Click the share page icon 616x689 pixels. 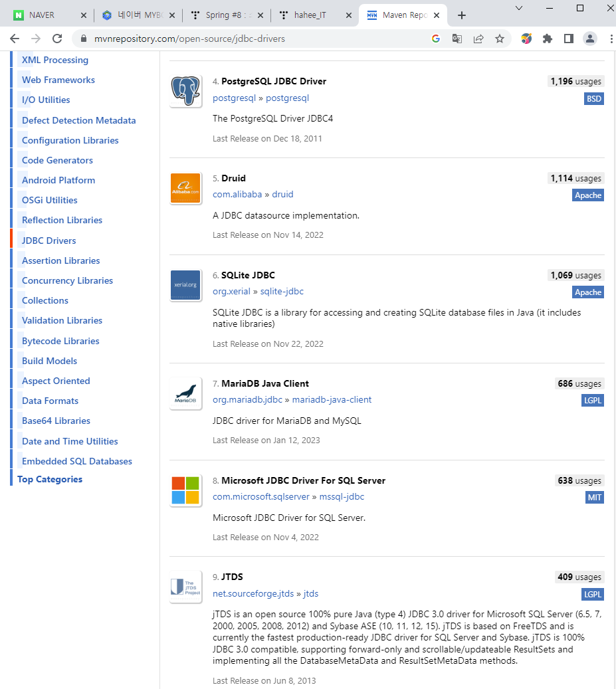478,39
